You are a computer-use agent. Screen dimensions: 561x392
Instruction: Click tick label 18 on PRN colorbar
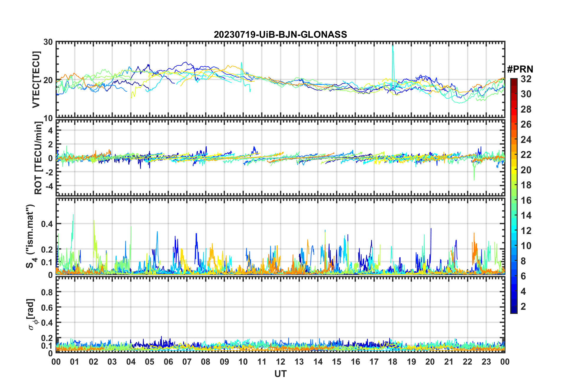tap(526, 185)
